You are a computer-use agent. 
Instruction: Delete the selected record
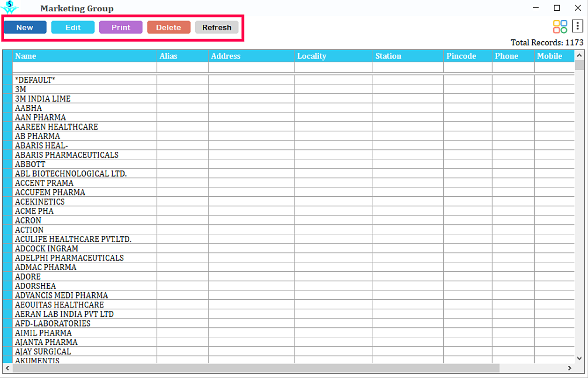coord(169,27)
